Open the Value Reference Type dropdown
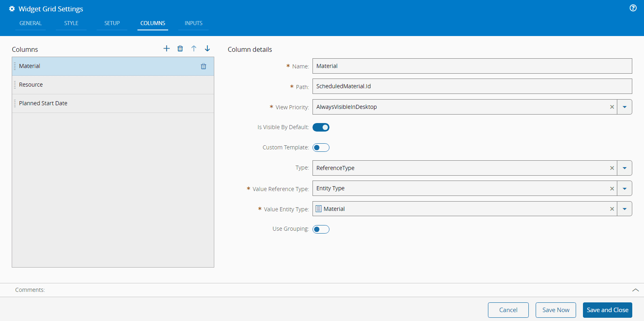Viewport: 644px width, 321px height. pos(625,189)
